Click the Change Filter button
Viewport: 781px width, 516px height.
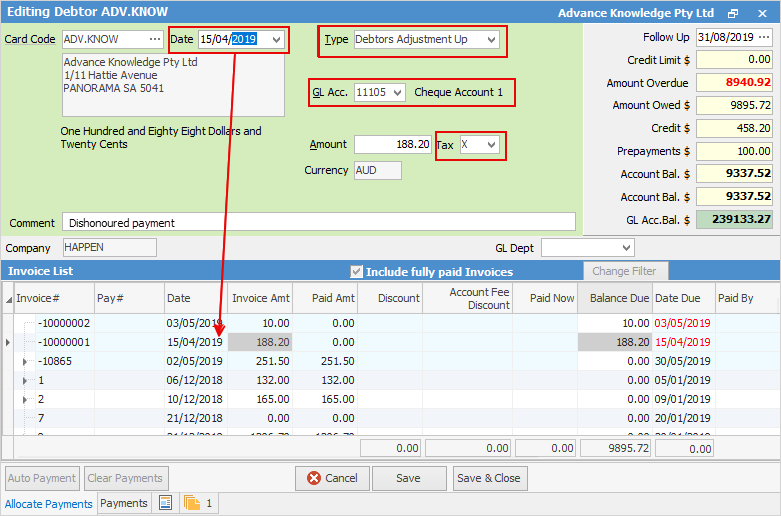[x=625, y=271]
